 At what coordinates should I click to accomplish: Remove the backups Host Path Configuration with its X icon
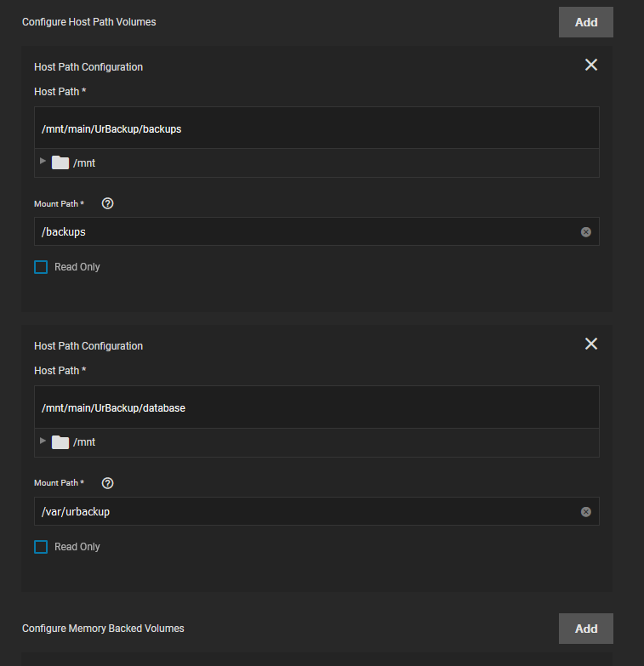(x=591, y=65)
